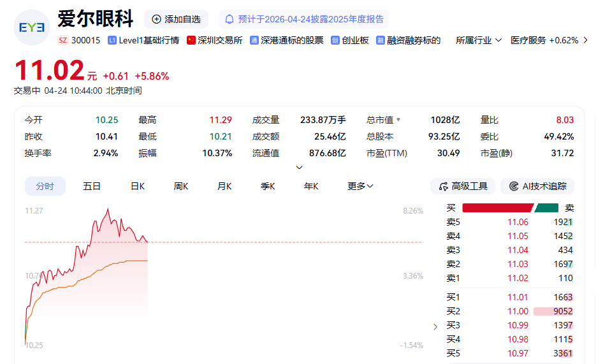Click the 融 badge icon

(380, 40)
